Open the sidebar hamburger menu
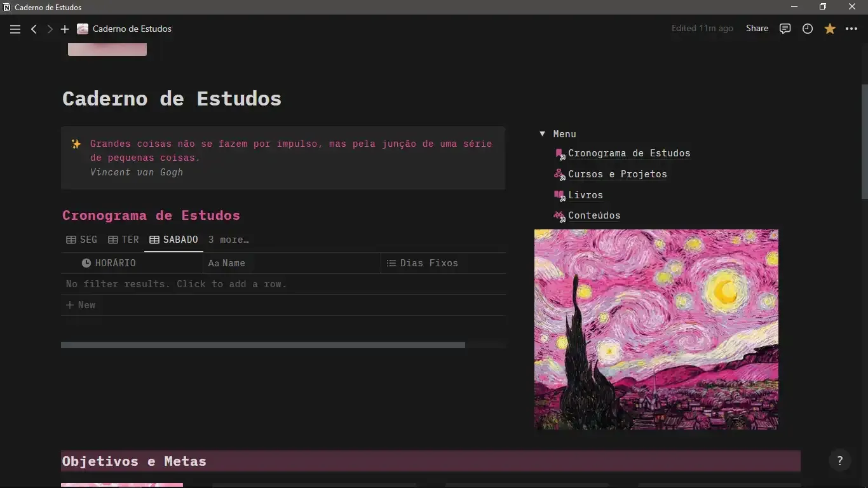868x488 pixels. 15,29
